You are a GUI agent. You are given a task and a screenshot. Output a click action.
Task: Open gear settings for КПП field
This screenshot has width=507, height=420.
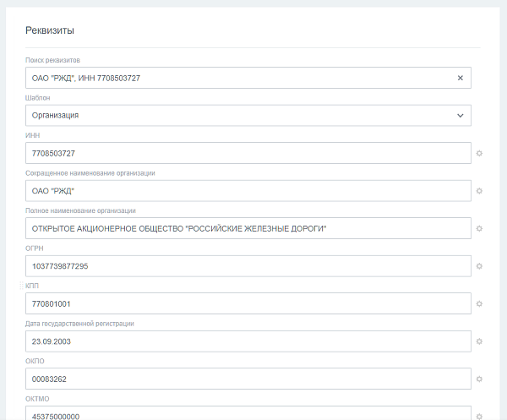point(479,303)
